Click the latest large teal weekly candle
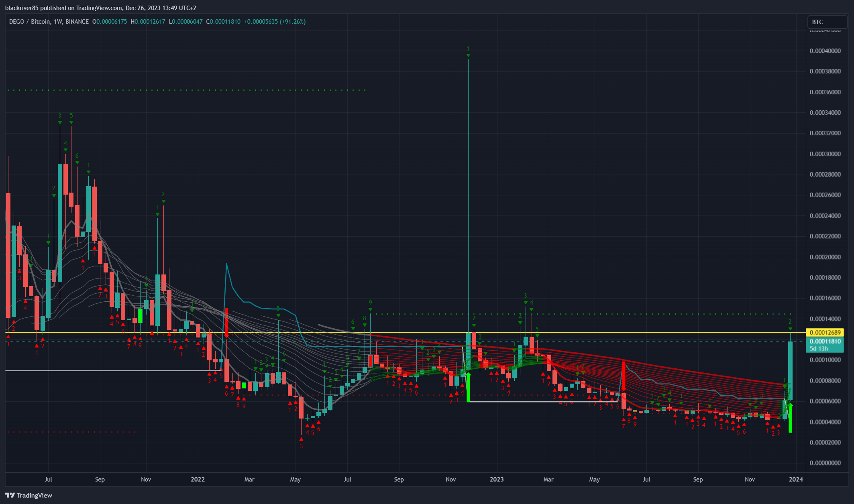This screenshot has height=504, width=854. pos(790,371)
